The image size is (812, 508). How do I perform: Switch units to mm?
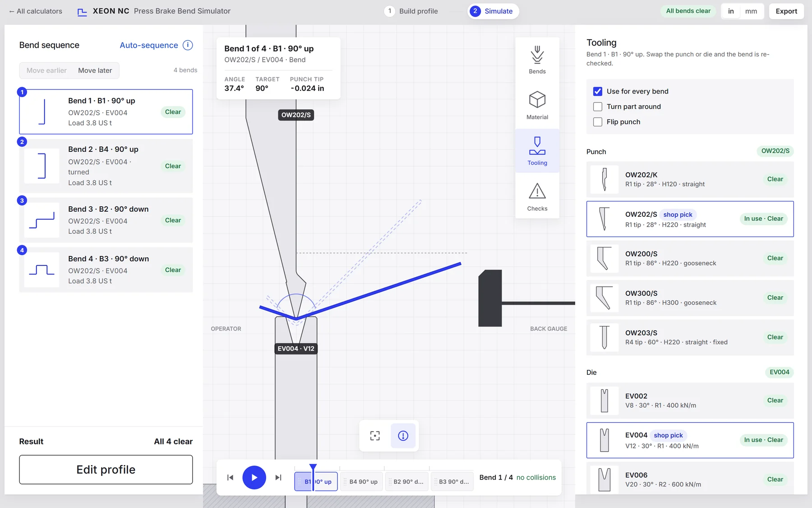(x=751, y=11)
